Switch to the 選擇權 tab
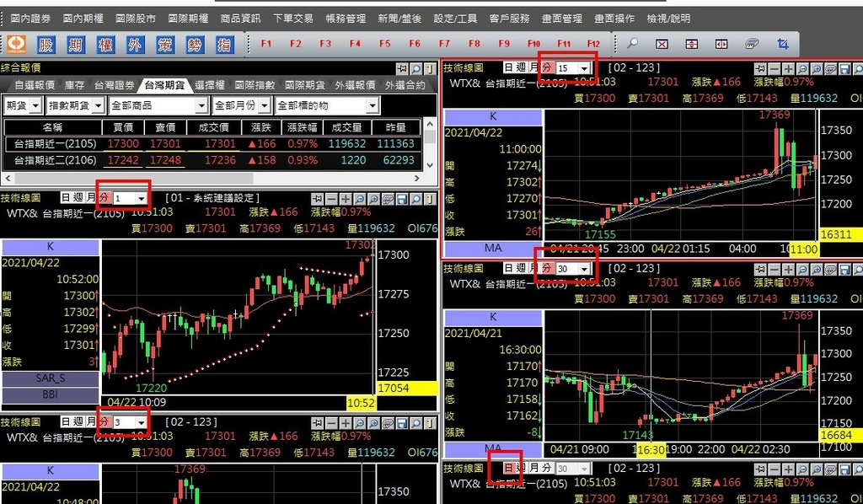The image size is (863, 504). point(210,85)
